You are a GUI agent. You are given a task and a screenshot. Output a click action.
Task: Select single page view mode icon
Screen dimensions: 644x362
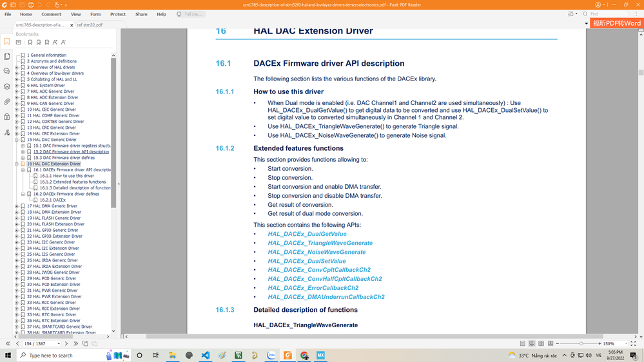click(522, 343)
